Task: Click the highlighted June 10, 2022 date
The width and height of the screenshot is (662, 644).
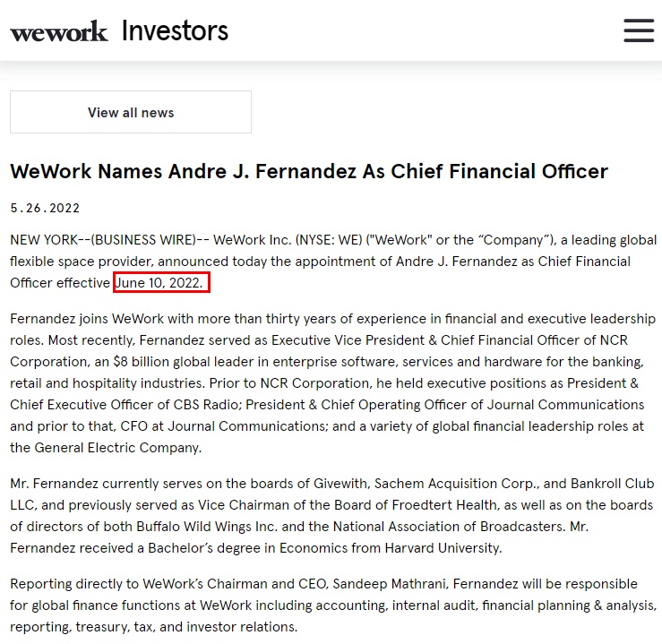Action: (162, 283)
